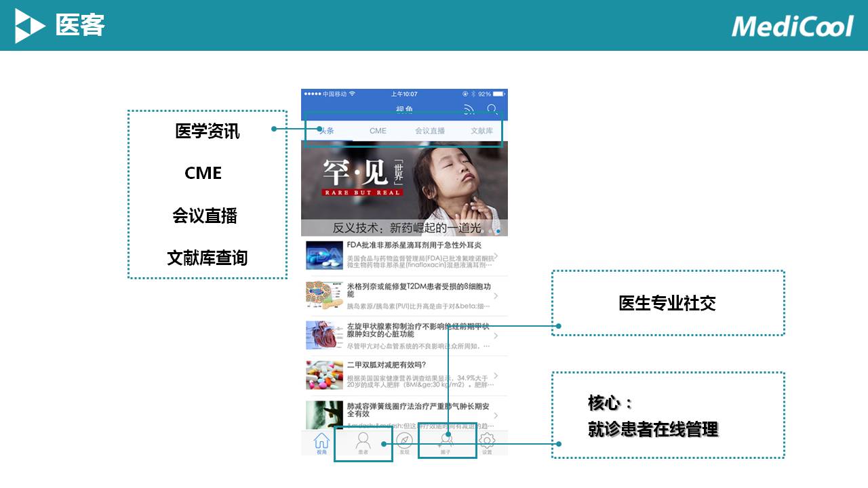Click the 罕见世界 banner image

(404, 183)
